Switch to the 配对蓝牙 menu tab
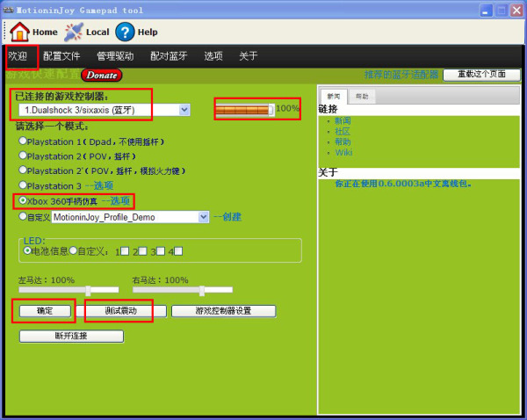 (169, 56)
